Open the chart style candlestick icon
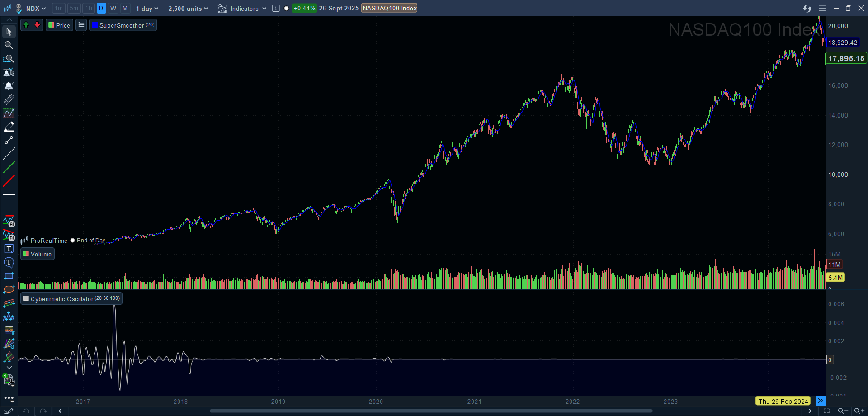This screenshot has height=416, width=868. coord(7,8)
